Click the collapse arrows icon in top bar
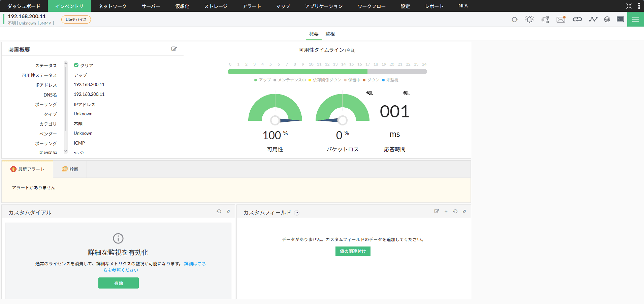The height and width of the screenshot is (304, 644). pos(629,6)
